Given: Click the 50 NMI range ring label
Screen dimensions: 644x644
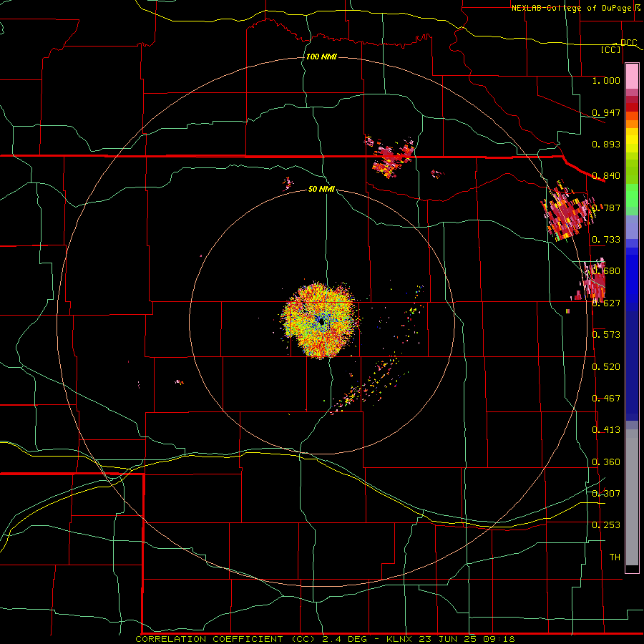Looking at the screenshot, I should pos(321,189).
